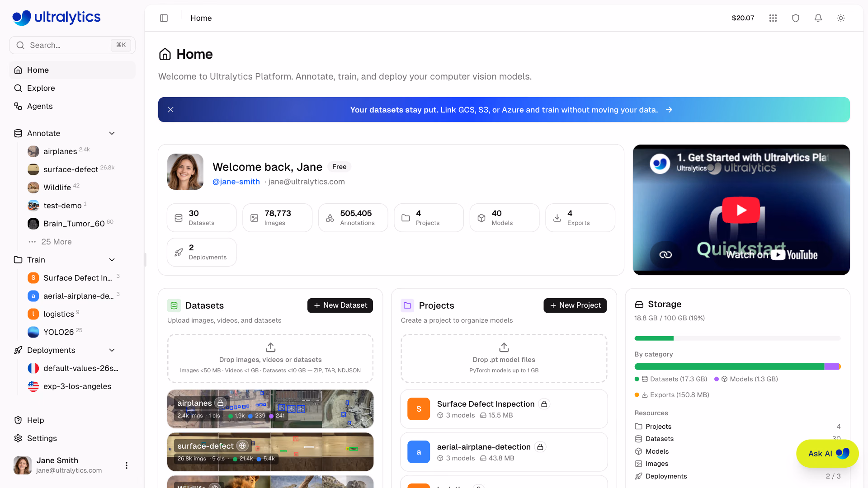Open the @jane-smith profile link

236,182
